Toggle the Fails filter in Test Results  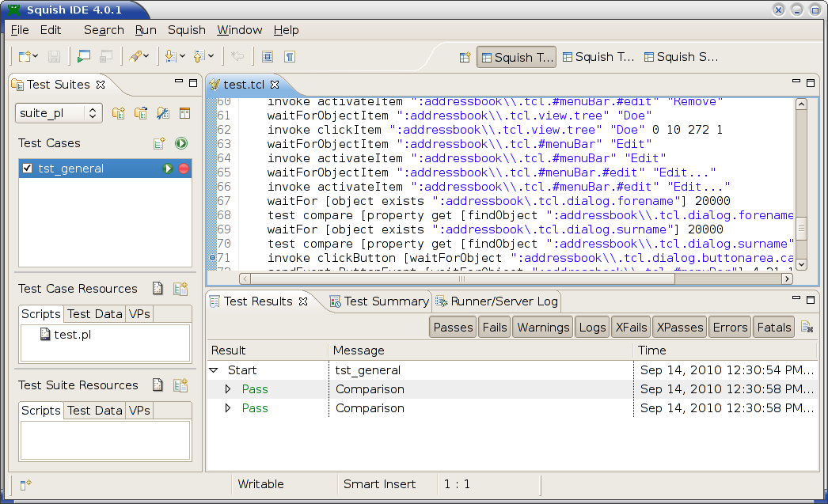[x=494, y=326]
